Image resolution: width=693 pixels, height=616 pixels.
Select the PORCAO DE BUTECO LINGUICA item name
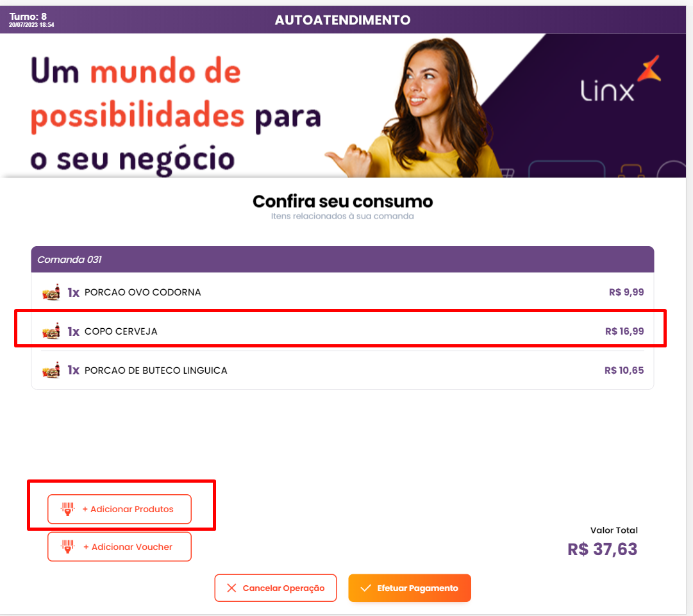pos(156,370)
